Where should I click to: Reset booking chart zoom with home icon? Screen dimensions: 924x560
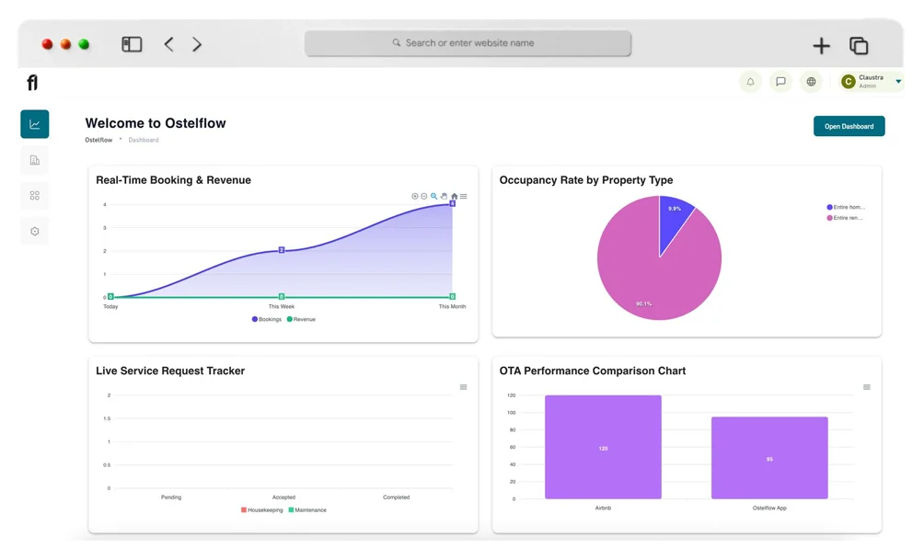pos(454,196)
